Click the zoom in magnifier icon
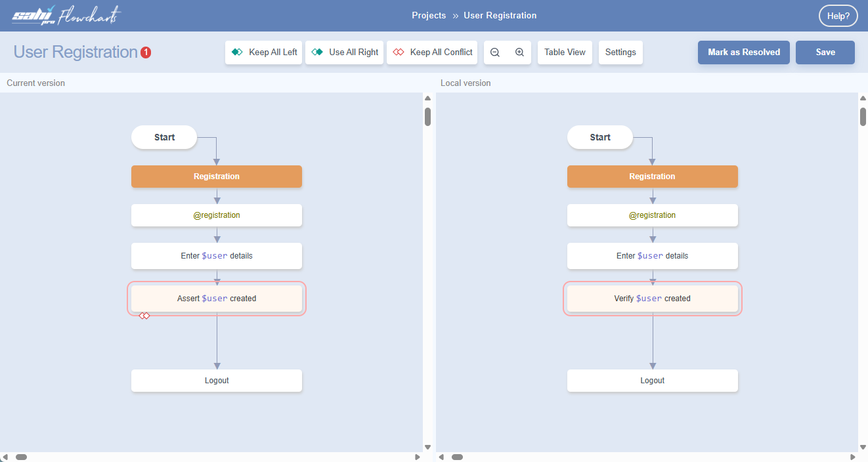 pos(519,52)
